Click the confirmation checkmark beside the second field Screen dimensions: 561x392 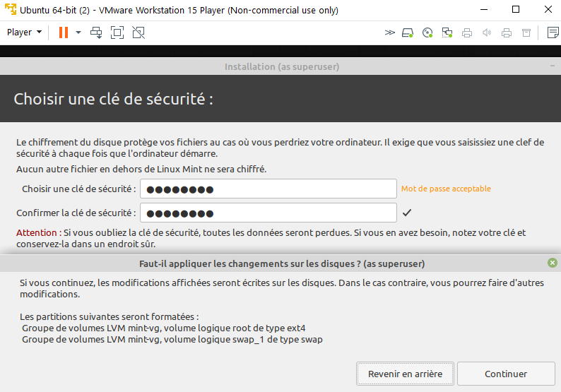click(x=407, y=213)
